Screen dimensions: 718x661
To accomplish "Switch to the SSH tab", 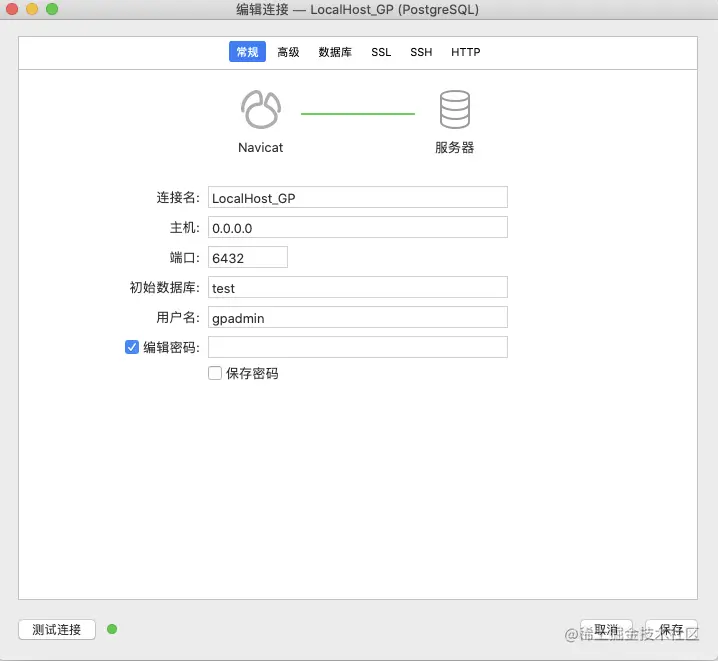I will point(421,52).
